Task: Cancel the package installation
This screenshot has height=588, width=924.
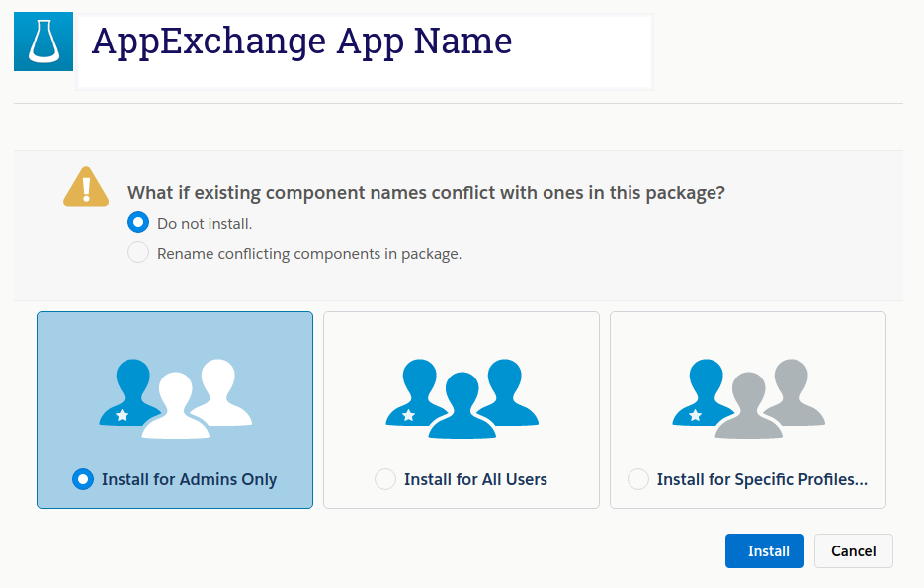Action: [x=853, y=550]
